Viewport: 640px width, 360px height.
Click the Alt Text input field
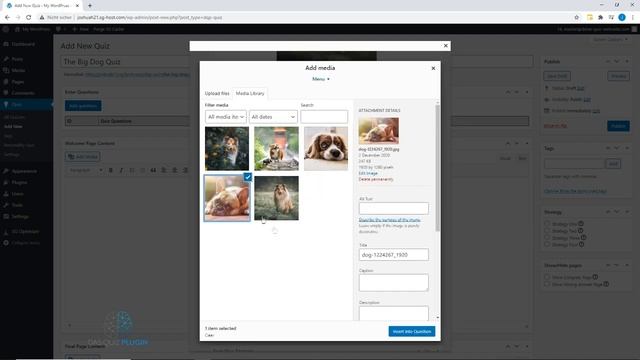click(x=393, y=208)
